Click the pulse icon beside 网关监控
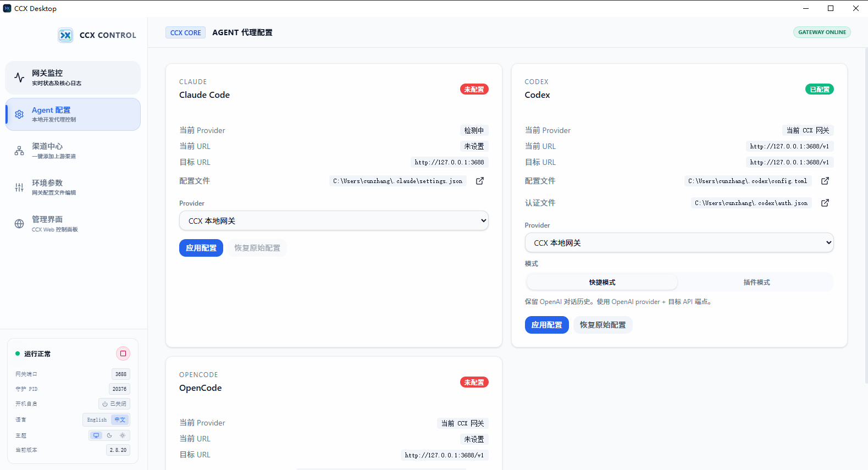 point(19,78)
